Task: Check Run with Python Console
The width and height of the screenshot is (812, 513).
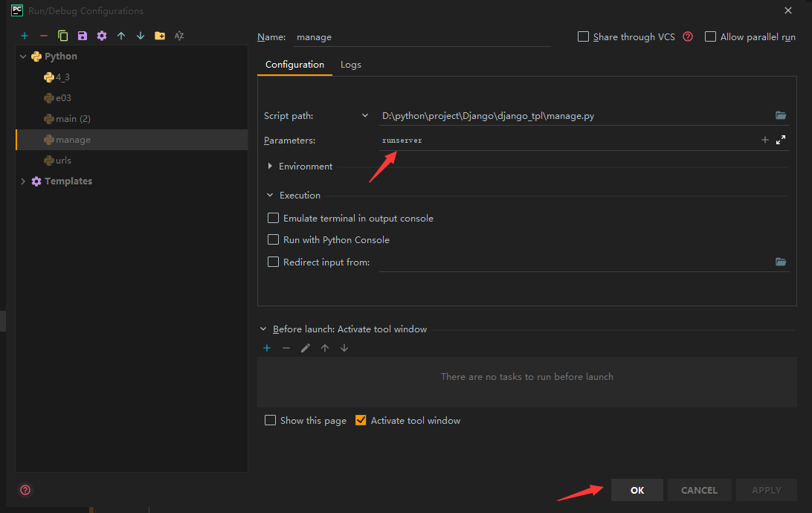Action: point(273,239)
